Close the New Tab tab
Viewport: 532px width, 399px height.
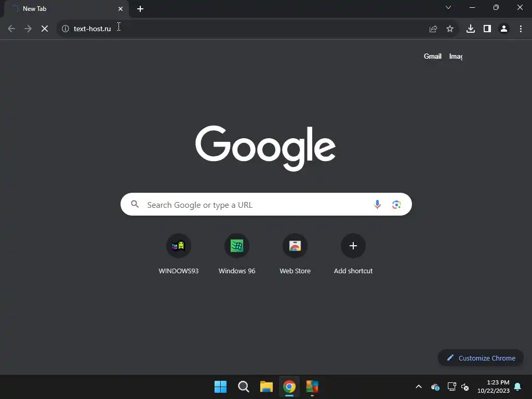121,9
